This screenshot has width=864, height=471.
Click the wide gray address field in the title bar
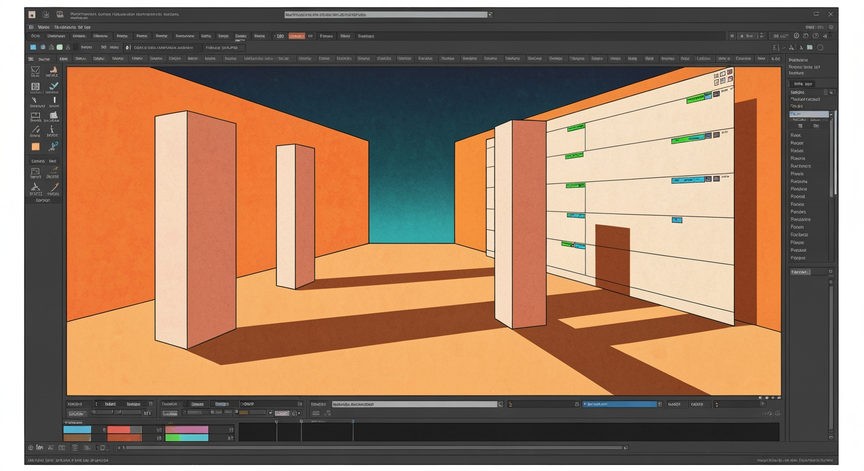tap(386, 15)
